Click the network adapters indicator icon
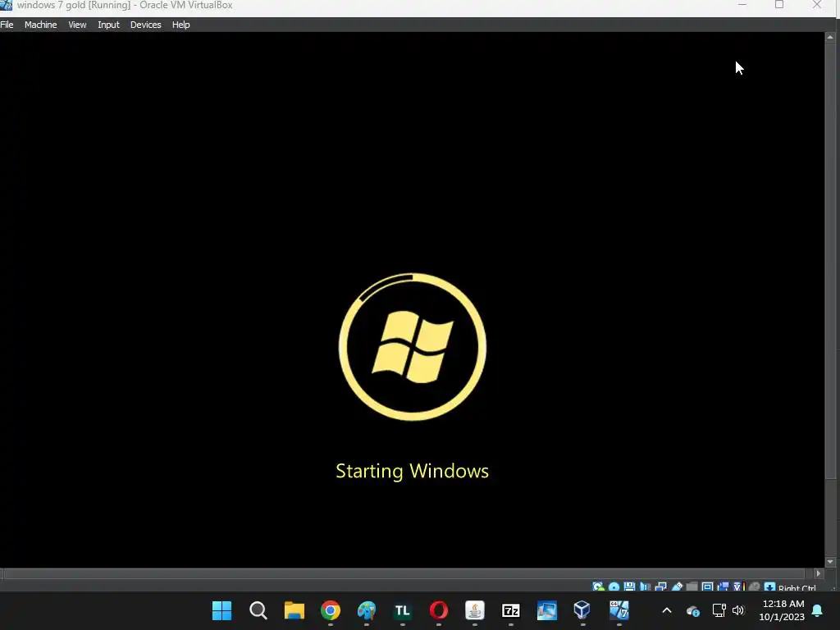 tap(660, 587)
